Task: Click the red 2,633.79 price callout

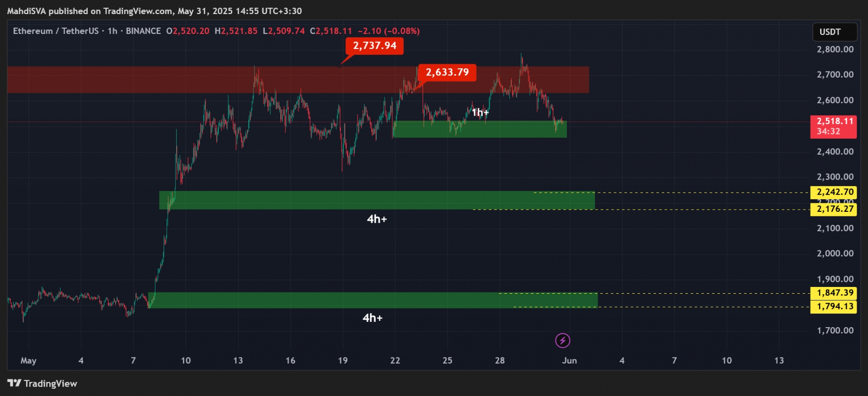Action: pos(447,72)
